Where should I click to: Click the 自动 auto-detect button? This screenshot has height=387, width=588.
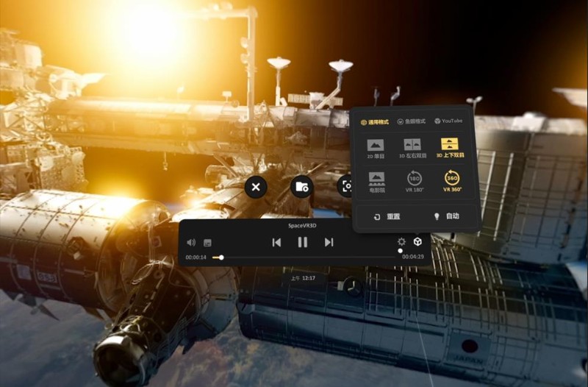point(447,216)
